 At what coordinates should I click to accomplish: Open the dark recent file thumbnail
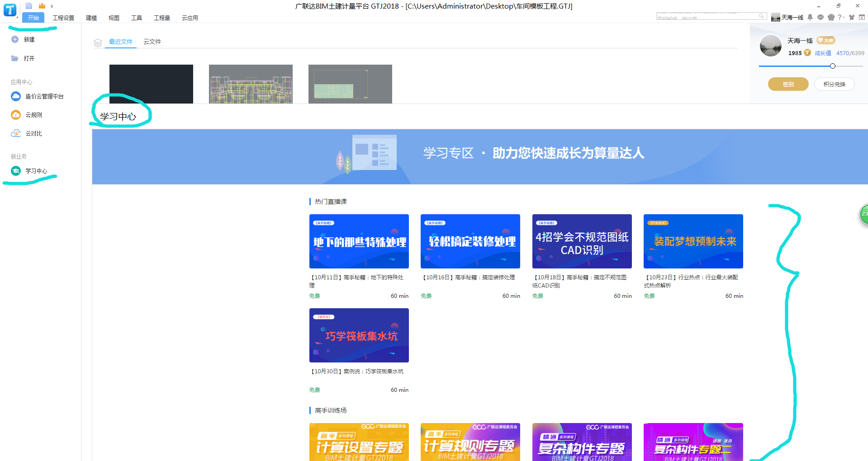[x=151, y=84]
